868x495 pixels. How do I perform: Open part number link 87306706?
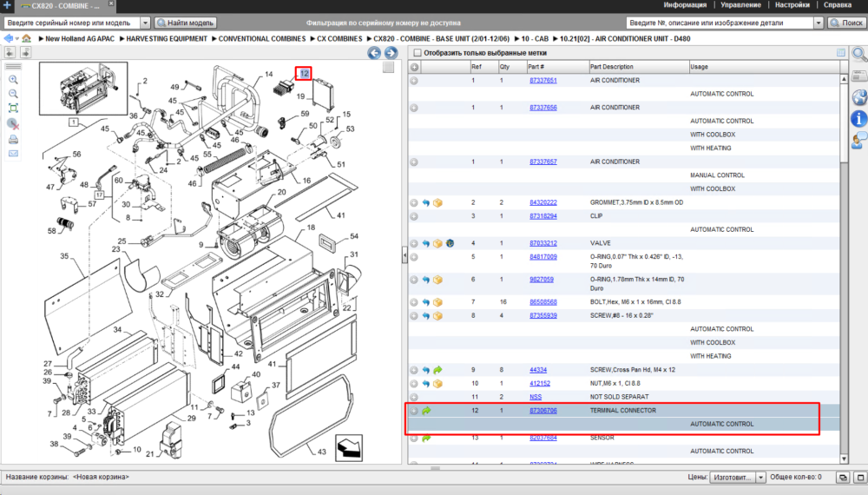pos(543,411)
